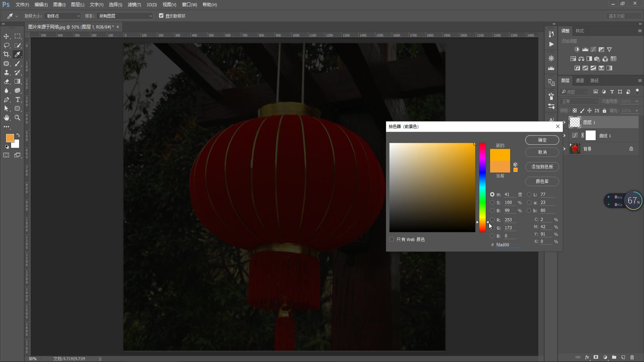Select the Eraser tool
644x362 pixels.
[x=6, y=81]
